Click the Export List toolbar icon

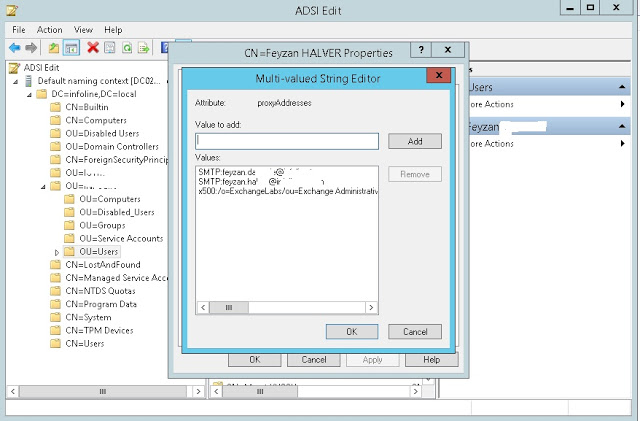[143, 47]
